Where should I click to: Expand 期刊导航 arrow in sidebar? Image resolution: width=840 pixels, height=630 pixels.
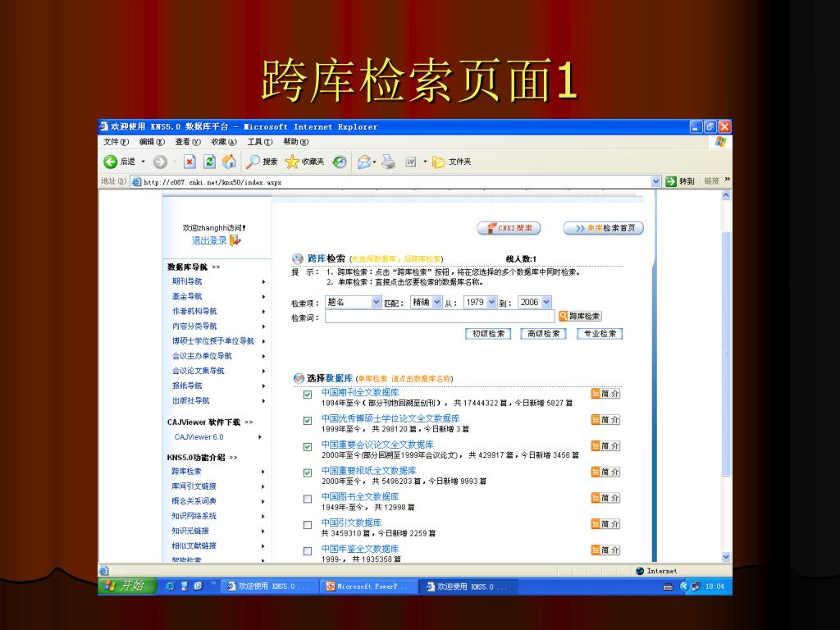263,282
